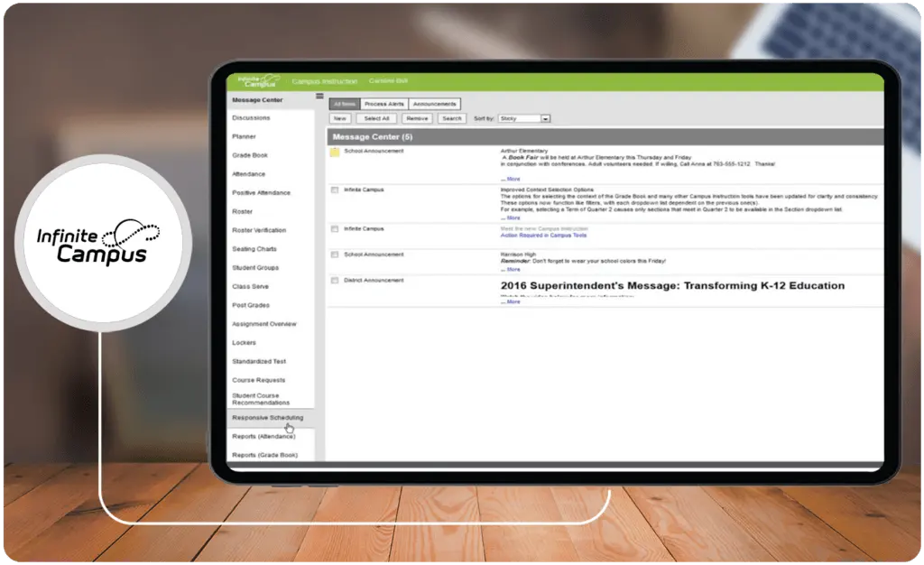
Task: Click the yellow sticky note icon for Arthur Elementary announcement
Action: point(335,152)
